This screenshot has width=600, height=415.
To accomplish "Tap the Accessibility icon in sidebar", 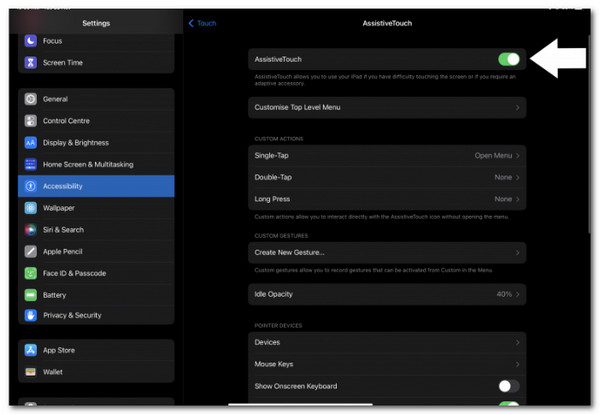I will pos(31,186).
